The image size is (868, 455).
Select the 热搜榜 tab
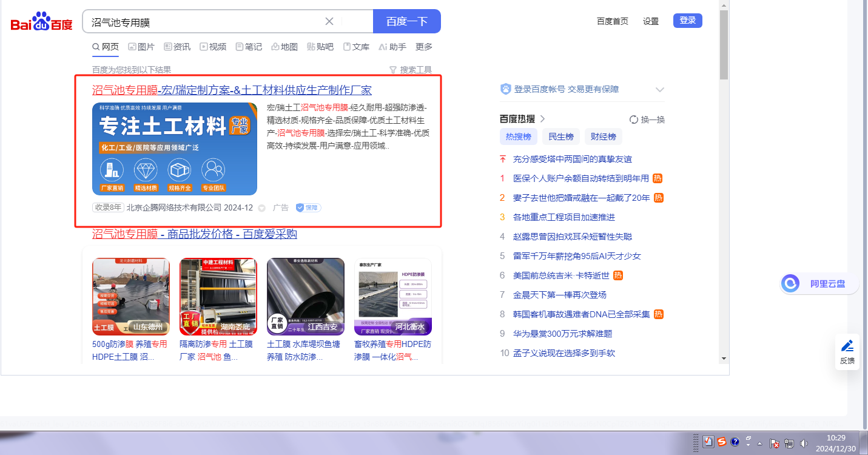pos(519,136)
